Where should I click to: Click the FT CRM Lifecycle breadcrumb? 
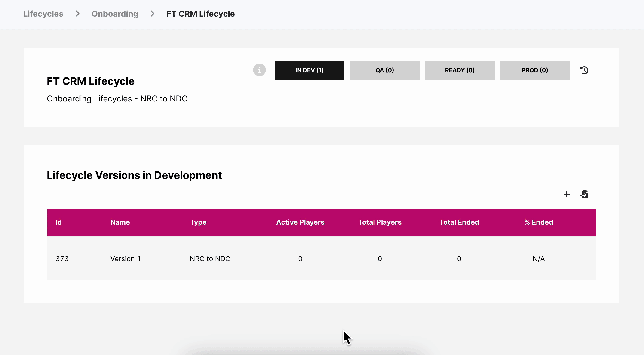(200, 14)
